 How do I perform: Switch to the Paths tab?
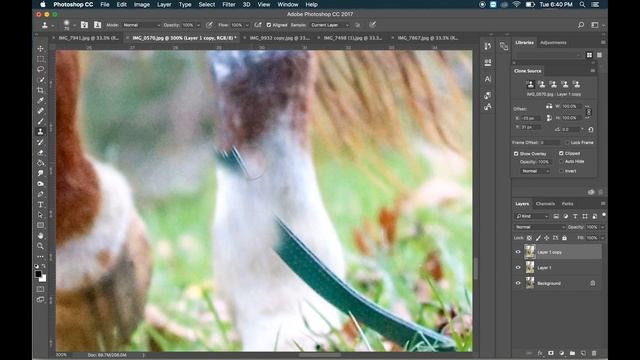pos(567,204)
